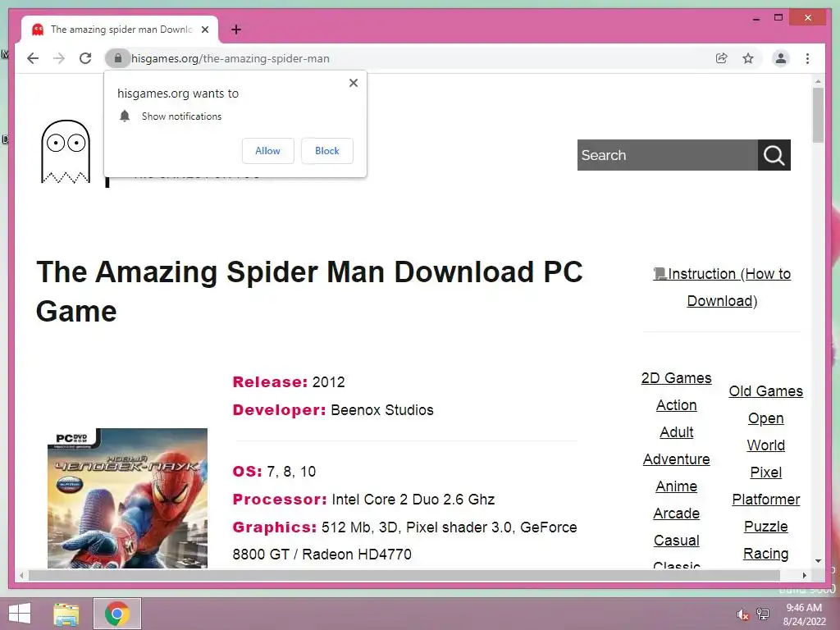Screen dimensions: 840x630
Task: Click the browser forward arrow
Action: 59,58
